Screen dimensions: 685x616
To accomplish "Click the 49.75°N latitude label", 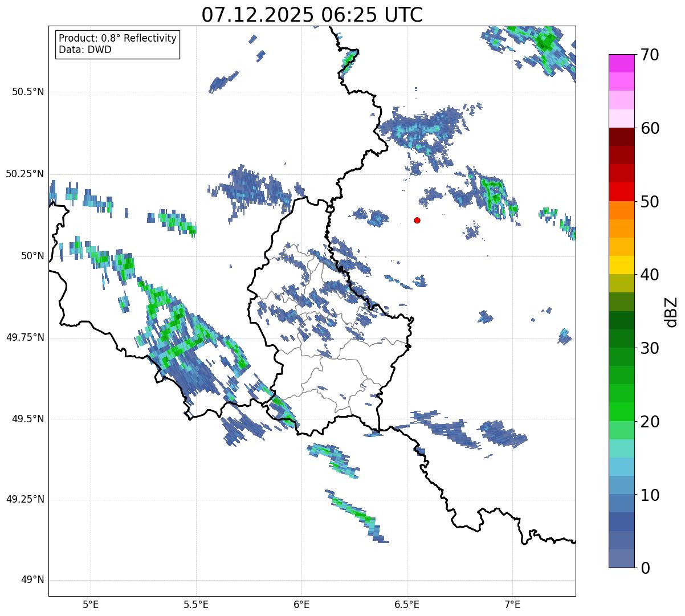I will point(25,337).
